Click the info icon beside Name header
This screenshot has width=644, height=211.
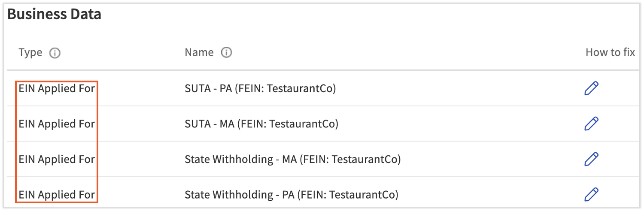(226, 53)
